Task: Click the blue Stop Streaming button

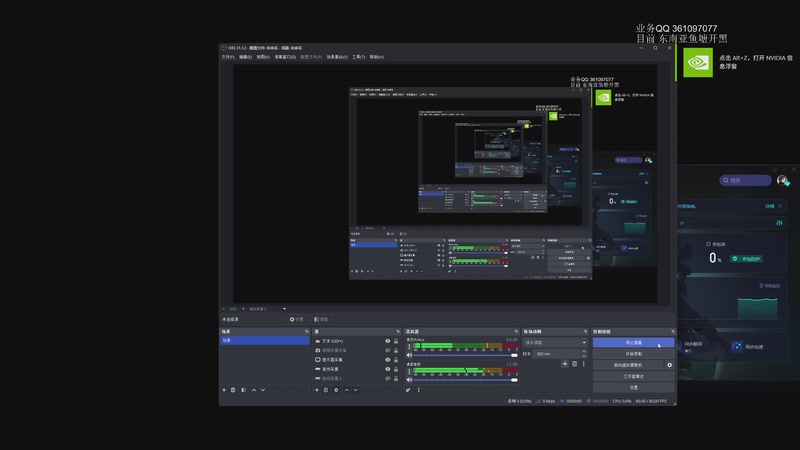Action: [x=634, y=343]
